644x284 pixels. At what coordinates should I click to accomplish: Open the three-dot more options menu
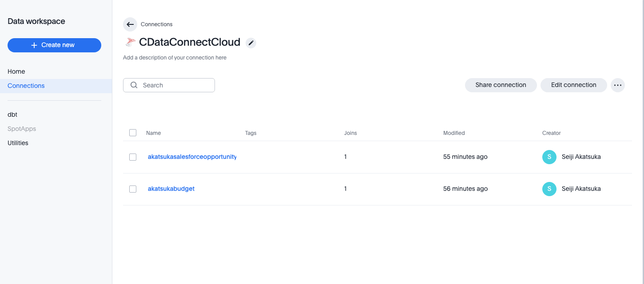click(x=617, y=85)
